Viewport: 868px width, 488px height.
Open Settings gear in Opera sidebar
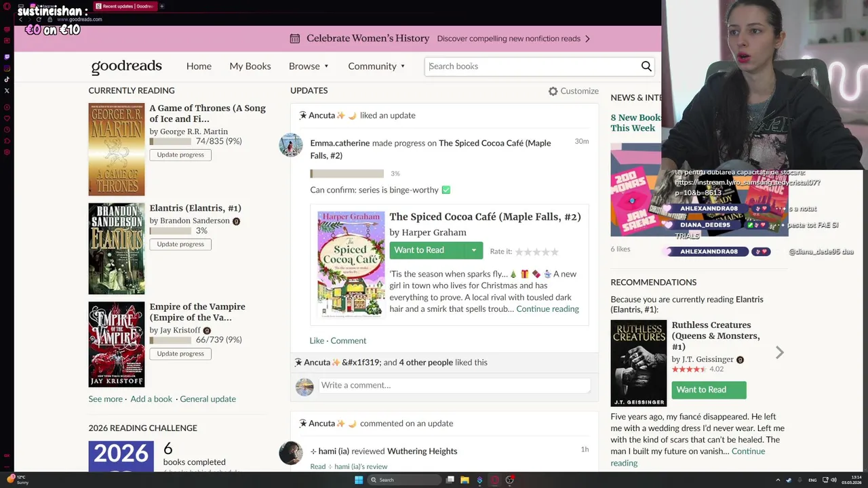pyautogui.click(x=7, y=152)
